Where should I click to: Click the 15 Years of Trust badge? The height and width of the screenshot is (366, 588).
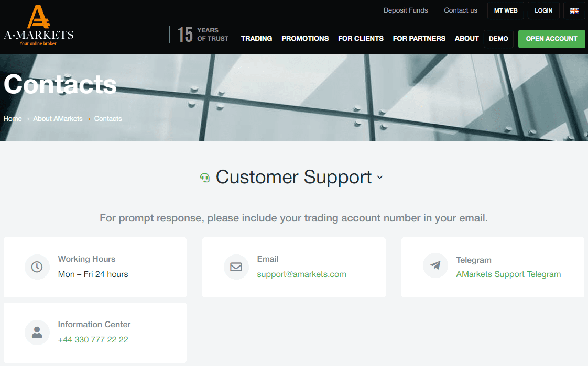[202, 35]
